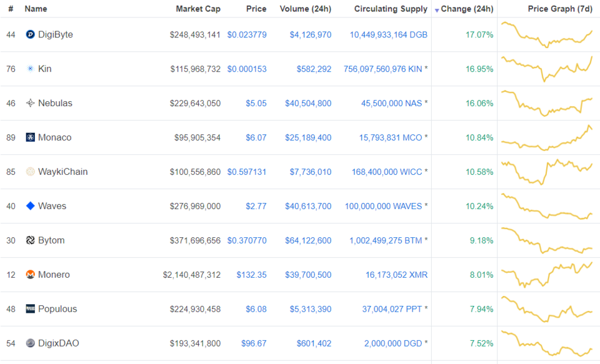Click the Monero orange logo icon

(30, 275)
